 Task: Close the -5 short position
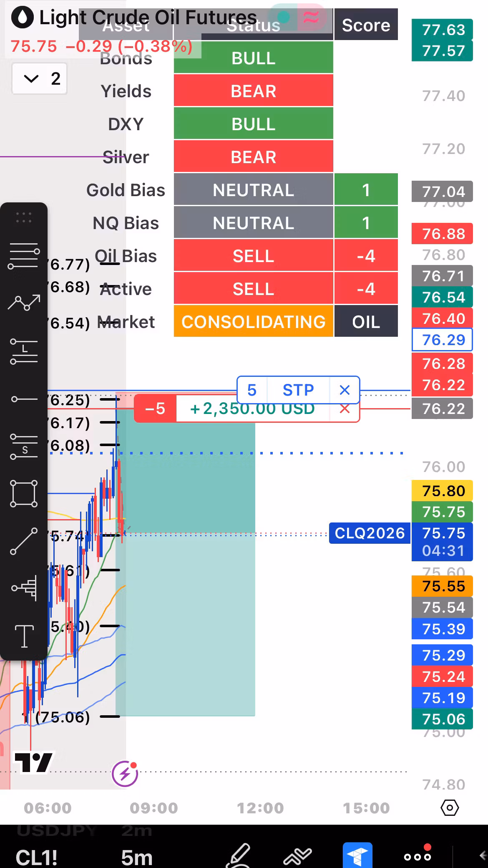point(345,409)
